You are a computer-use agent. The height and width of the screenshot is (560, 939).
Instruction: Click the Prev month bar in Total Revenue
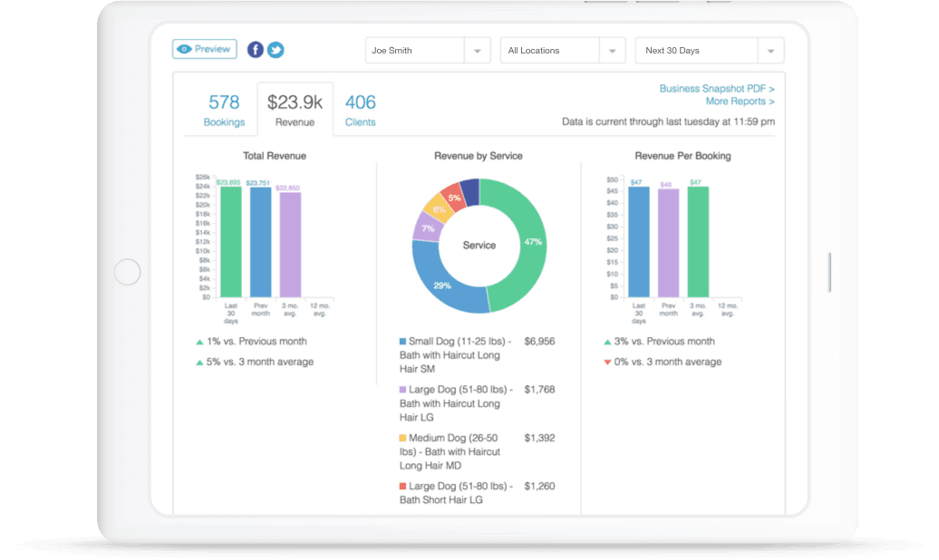click(260, 242)
